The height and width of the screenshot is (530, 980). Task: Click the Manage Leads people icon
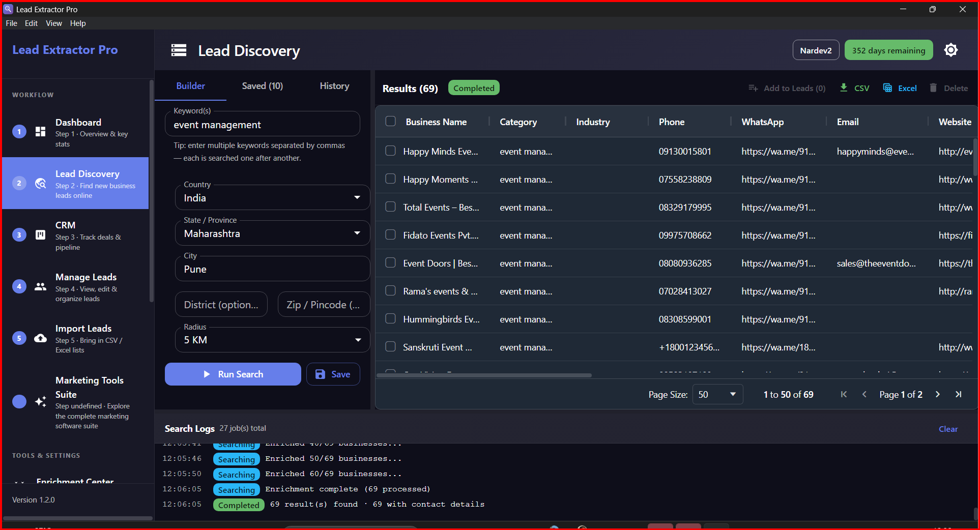point(41,286)
